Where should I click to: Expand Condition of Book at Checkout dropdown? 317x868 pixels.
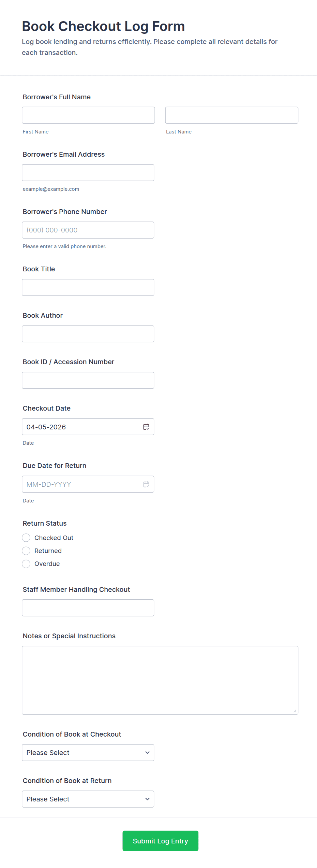(x=88, y=752)
